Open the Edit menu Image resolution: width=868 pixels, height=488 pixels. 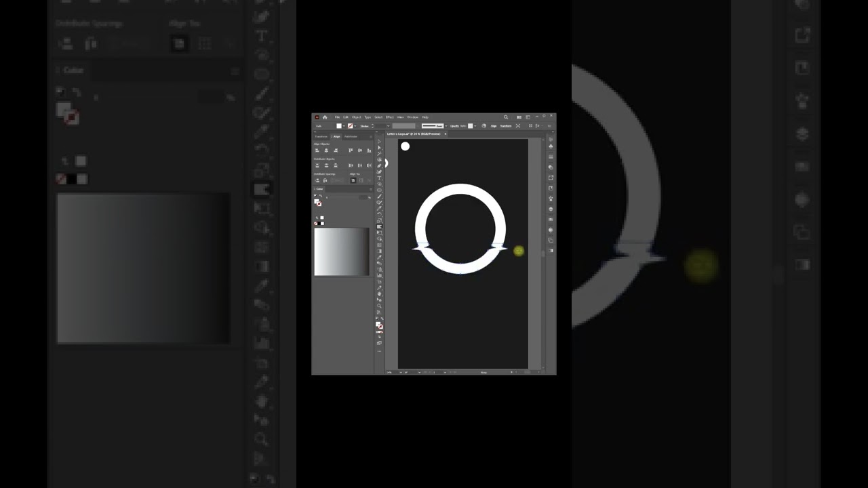(x=346, y=117)
